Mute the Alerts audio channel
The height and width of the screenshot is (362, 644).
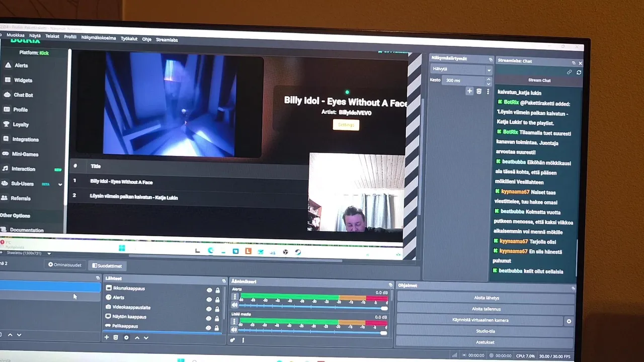click(x=234, y=305)
